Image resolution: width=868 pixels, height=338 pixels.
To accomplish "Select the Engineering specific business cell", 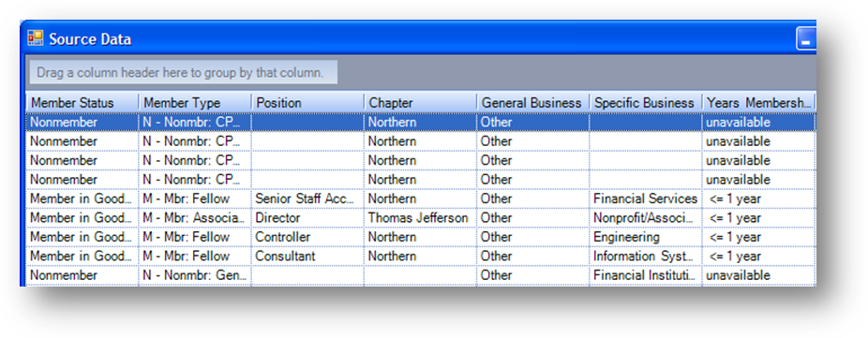I will [x=647, y=237].
